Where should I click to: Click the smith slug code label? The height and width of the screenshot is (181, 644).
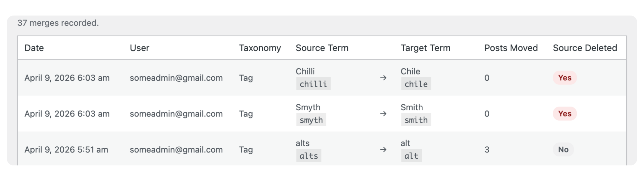416,120
